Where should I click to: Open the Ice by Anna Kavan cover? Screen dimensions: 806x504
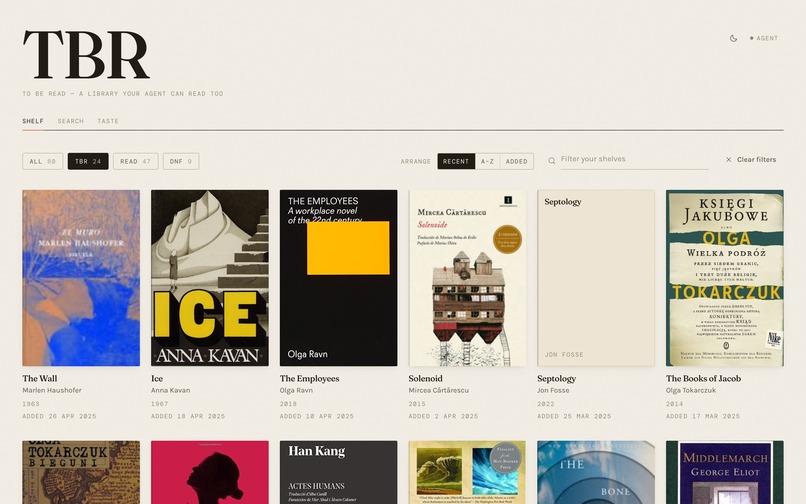pyautogui.click(x=210, y=278)
